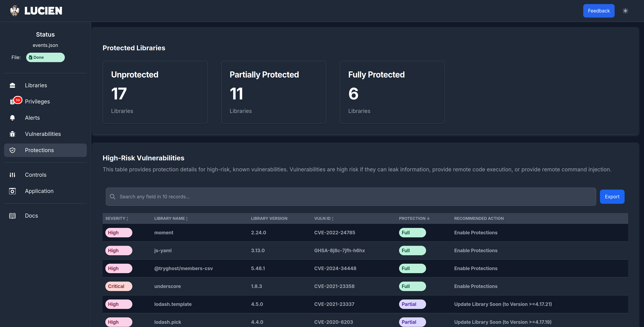Viewport: 644px width, 327px height.
Task: Sort table by Protection column arrow
Action: coord(428,218)
